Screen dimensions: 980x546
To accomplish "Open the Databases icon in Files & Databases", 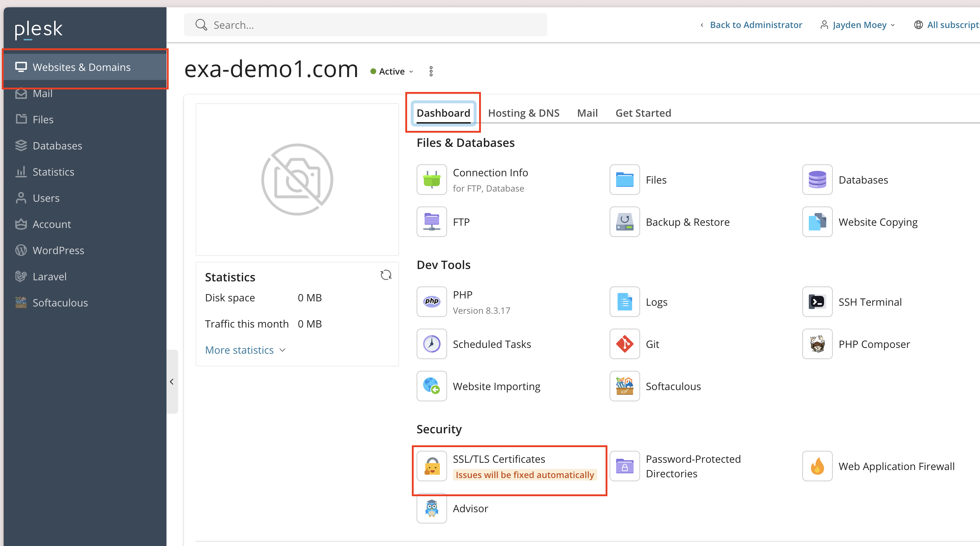I will tap(817, 180).
